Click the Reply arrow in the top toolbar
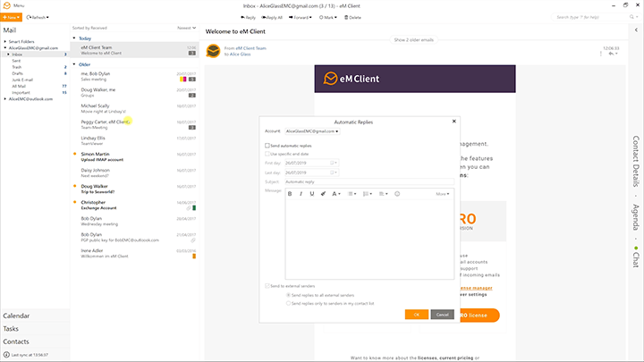Viewport: 644px width, 362px height. point(248,17)
